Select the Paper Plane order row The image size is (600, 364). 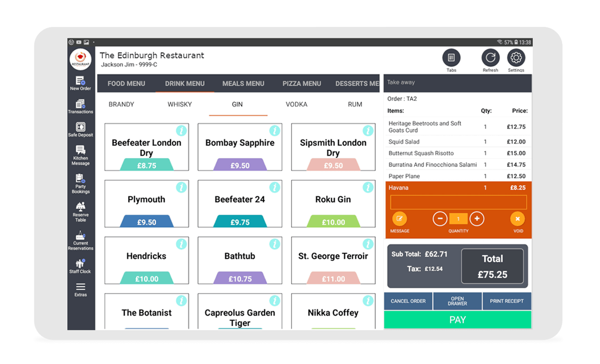[458, 176]
